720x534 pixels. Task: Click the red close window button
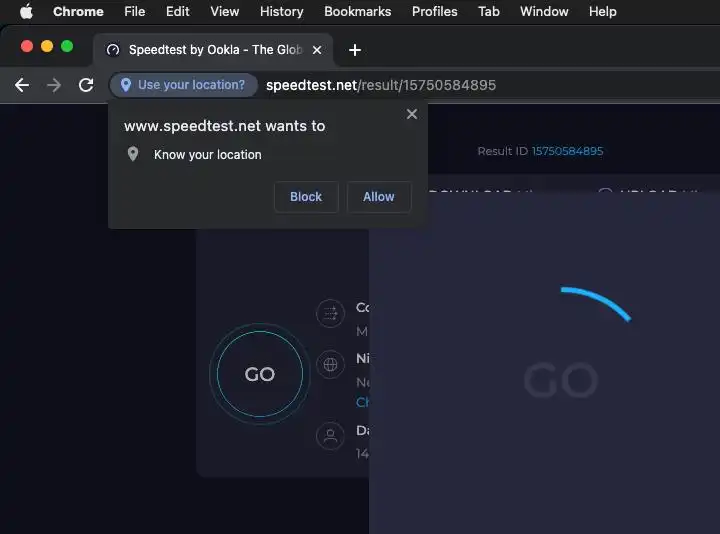click(x=27, y=46)
